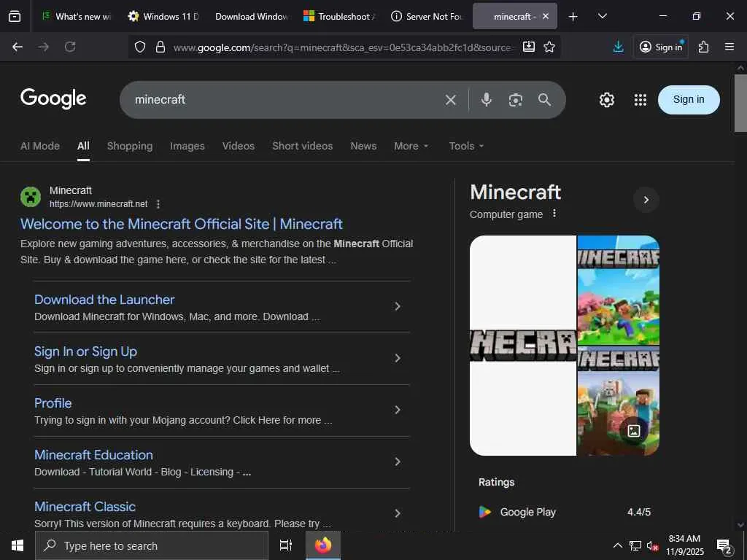Open the Minecraft key art thumbnail top right

(619, 290)
